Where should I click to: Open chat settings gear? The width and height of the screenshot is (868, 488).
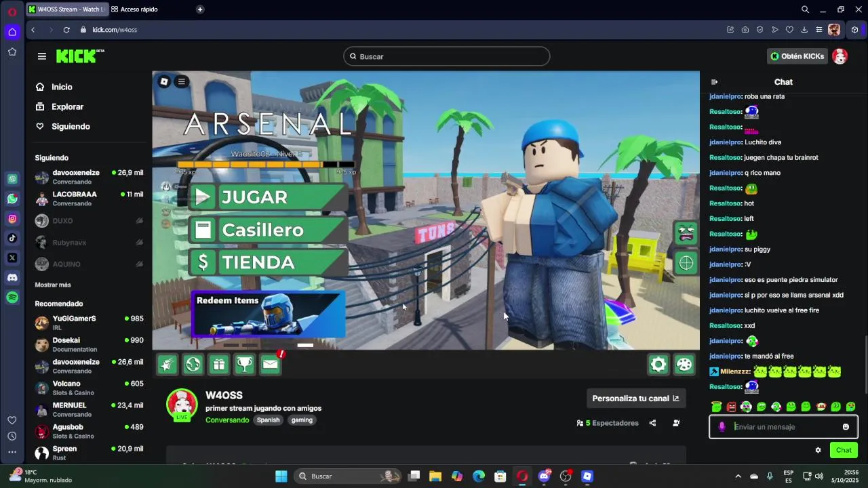coord(818,450)
